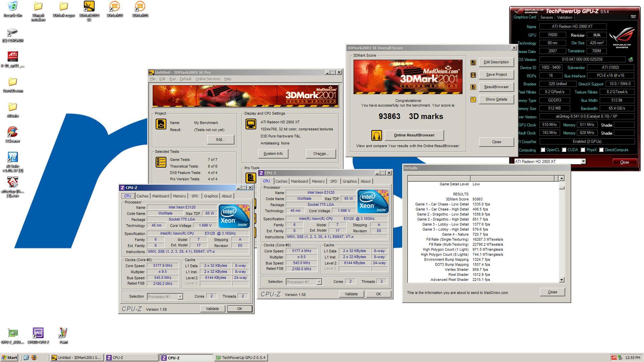Toggle the OpenCL checkbox in GPU-Z
This screenshot has width=644, height=362.
coord(543,150)
